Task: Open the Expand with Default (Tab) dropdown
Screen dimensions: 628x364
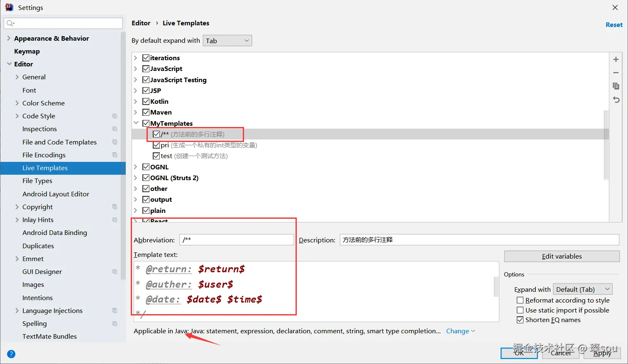Action: [x=583, y=289]
